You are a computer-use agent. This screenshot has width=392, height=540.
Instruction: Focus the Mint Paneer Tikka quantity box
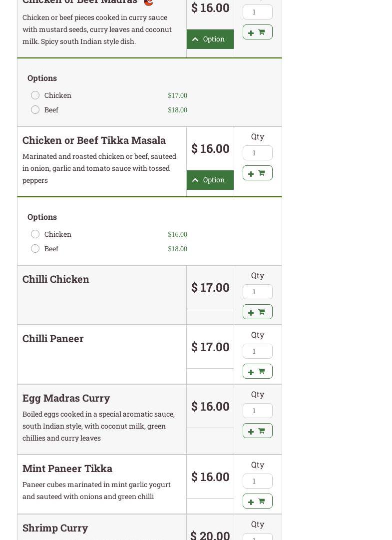[257, 481]
